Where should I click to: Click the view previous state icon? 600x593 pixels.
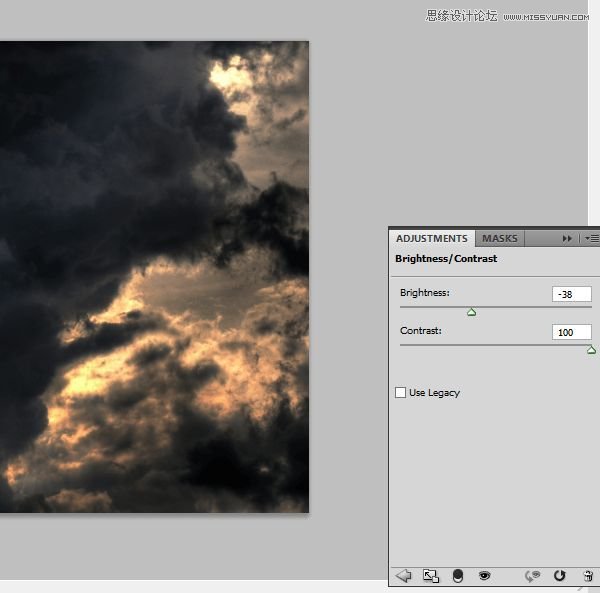point(533,575)
